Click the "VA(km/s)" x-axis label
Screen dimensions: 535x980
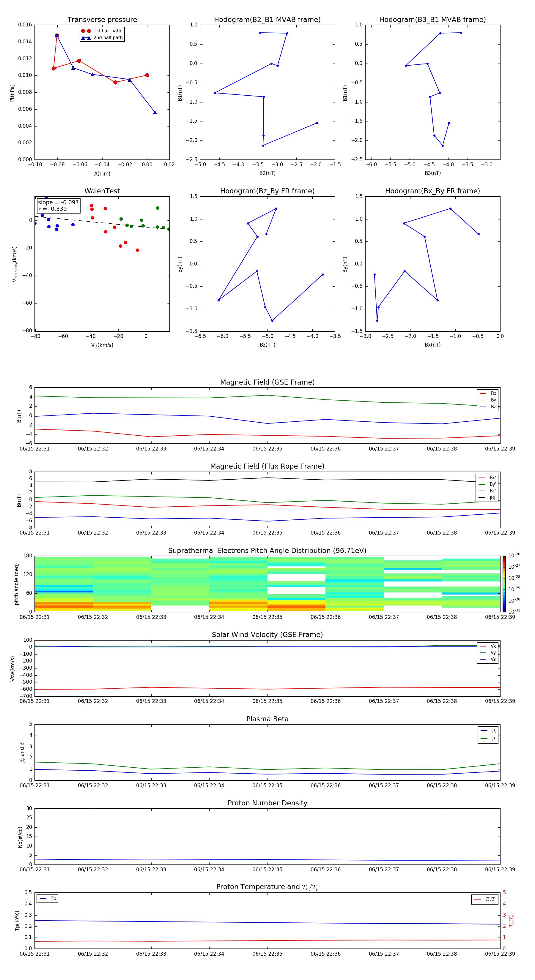point(102,345)
